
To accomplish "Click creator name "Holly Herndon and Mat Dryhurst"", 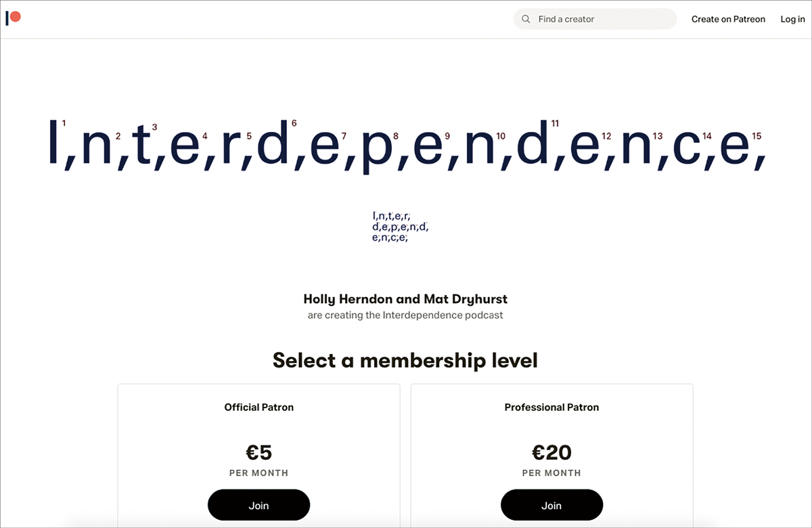I will pos(405,299).
